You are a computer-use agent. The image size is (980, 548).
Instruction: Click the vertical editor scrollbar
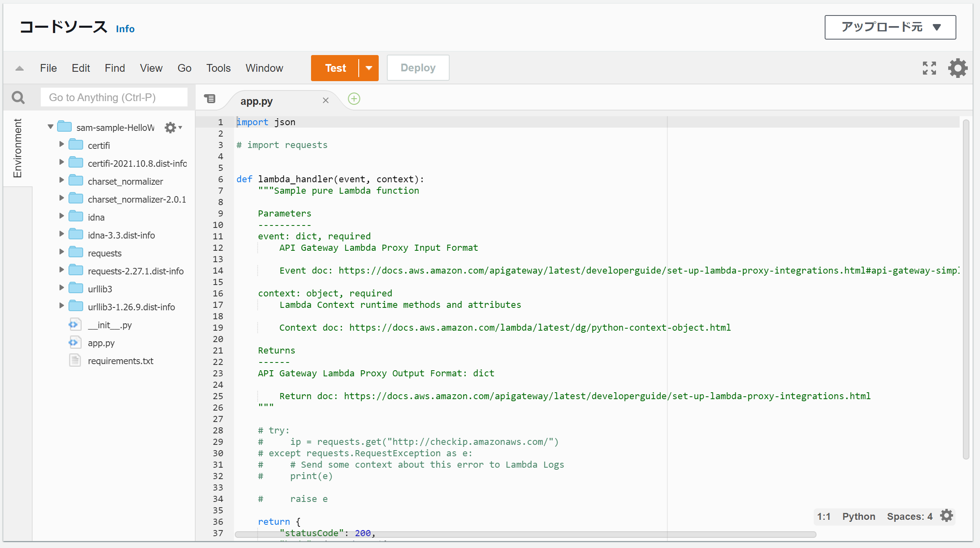[966, 285]
